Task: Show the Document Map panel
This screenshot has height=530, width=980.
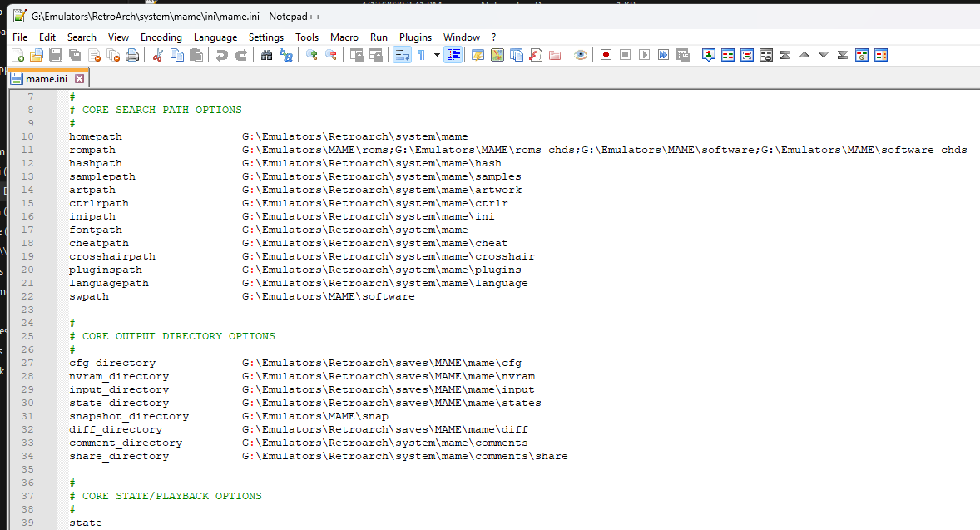Action: point(497,56)
